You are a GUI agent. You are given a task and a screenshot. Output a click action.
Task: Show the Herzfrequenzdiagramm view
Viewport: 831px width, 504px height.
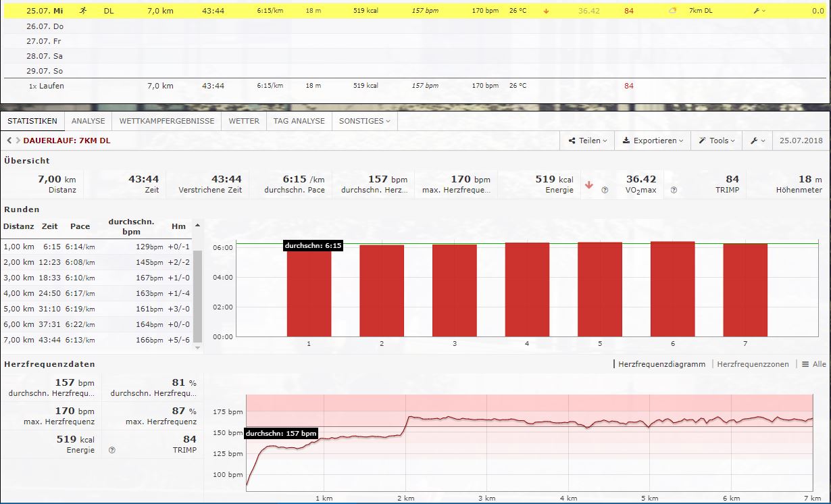tap(661, 364)
